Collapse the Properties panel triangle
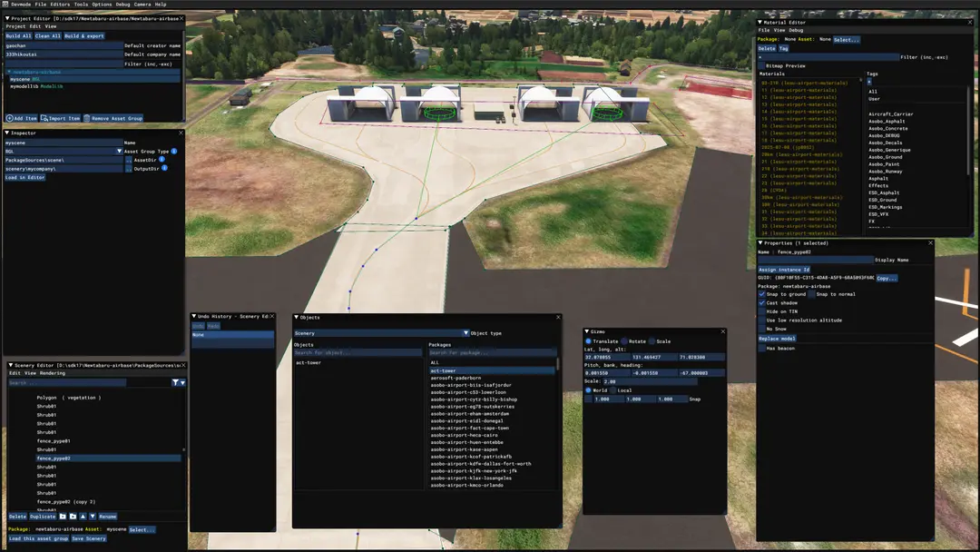 click(760, 243)
